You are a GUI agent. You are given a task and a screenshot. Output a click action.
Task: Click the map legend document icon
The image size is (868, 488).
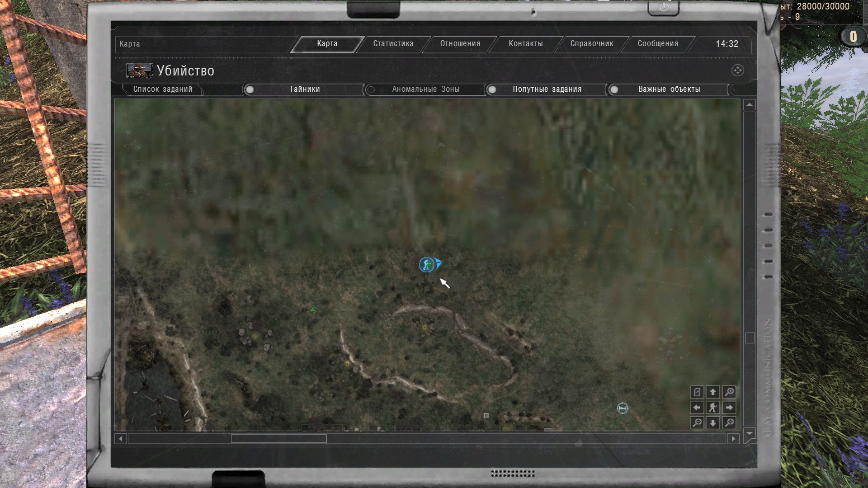(x=697, y=392)
